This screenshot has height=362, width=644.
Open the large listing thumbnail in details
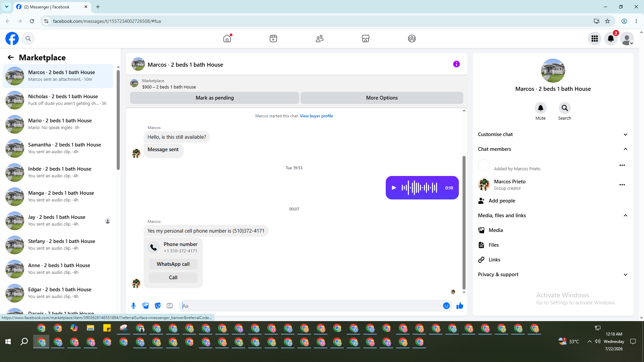coord(553,71)
